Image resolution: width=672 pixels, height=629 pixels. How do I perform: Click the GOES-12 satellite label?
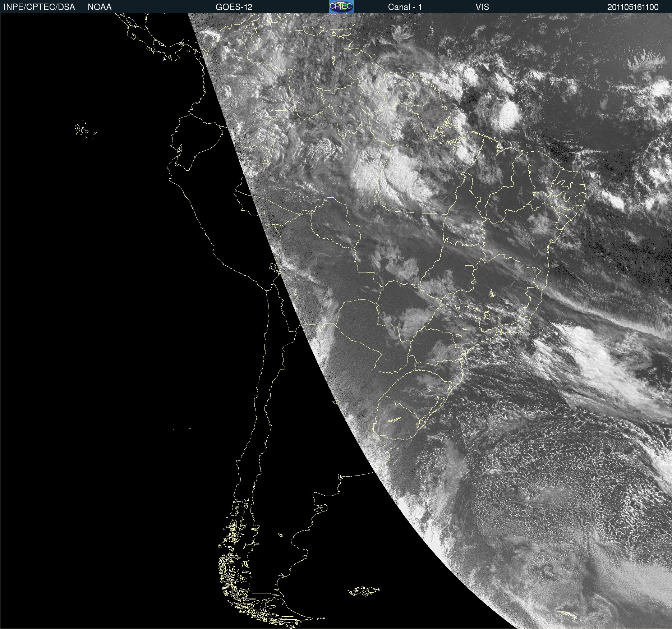(x=234, y=7)
